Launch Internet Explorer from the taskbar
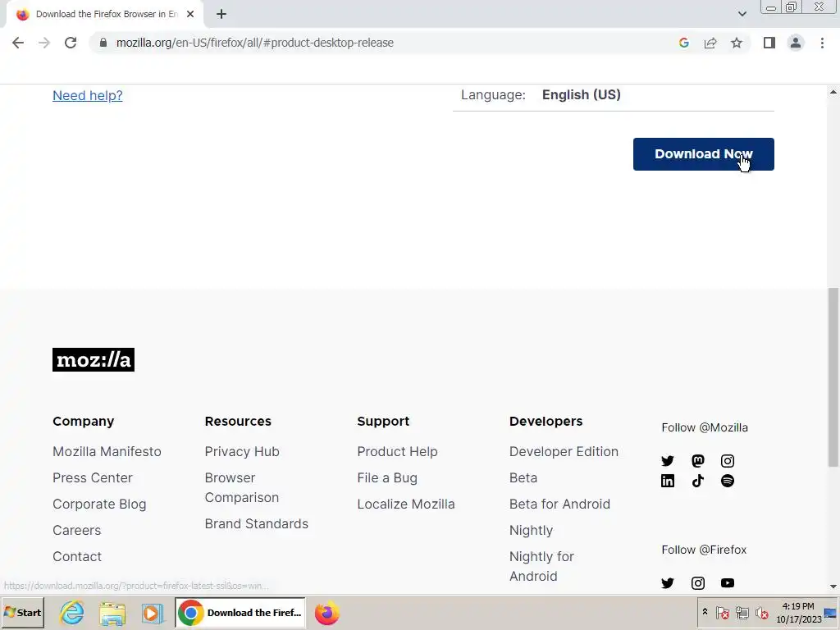The height and width of the screenshot is (630, 840). (72, 612)
